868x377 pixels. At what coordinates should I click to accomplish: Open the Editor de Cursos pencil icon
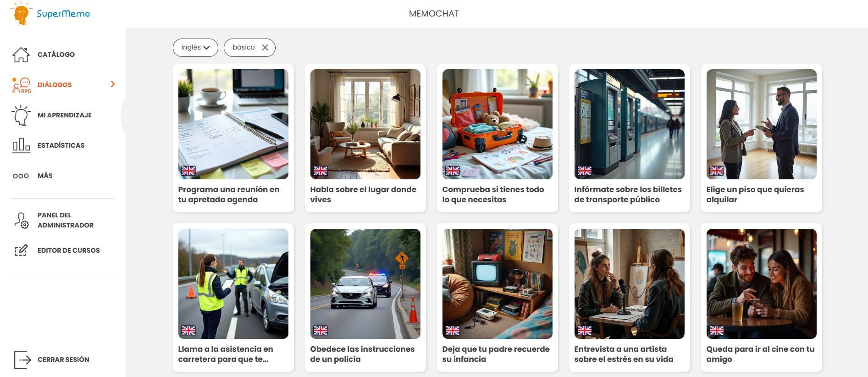(21, 250)
